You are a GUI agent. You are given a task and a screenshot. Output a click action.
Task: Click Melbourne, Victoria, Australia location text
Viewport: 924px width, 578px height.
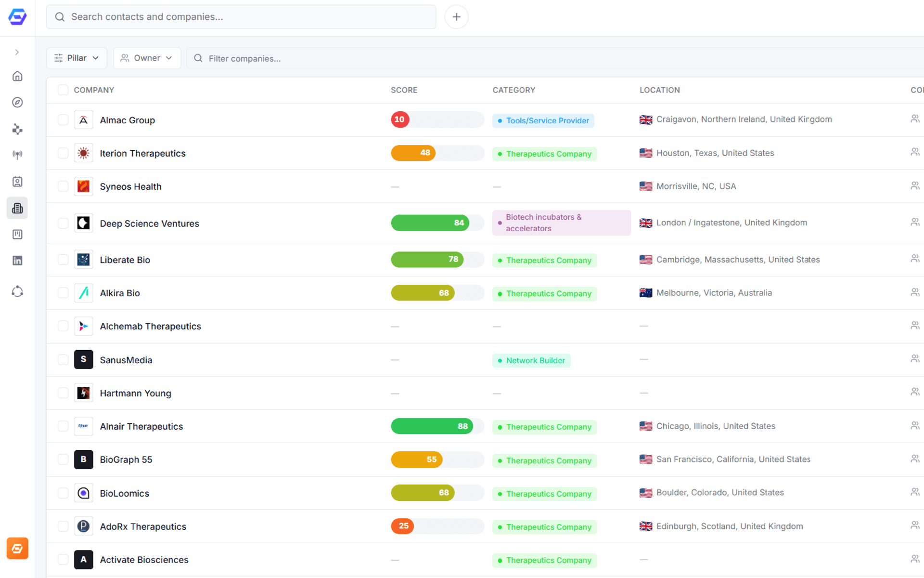click(x=714, y=293)
